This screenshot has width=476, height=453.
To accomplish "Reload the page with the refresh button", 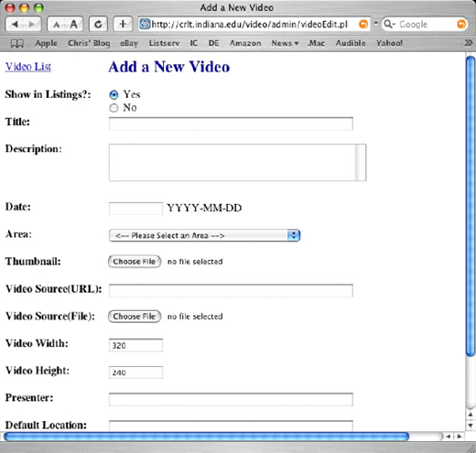I will 98,24.
